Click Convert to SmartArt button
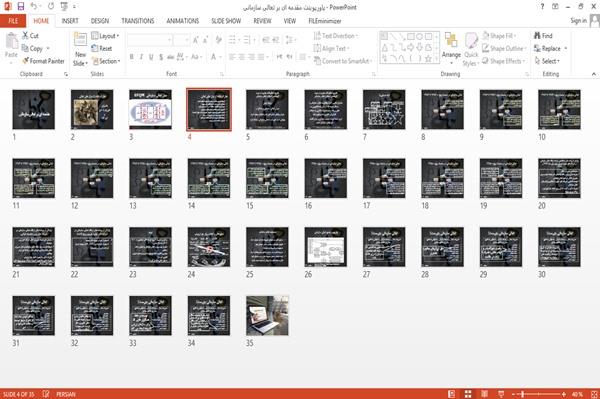The height and width of the screenshot is (399, 600). click(342, 61)
